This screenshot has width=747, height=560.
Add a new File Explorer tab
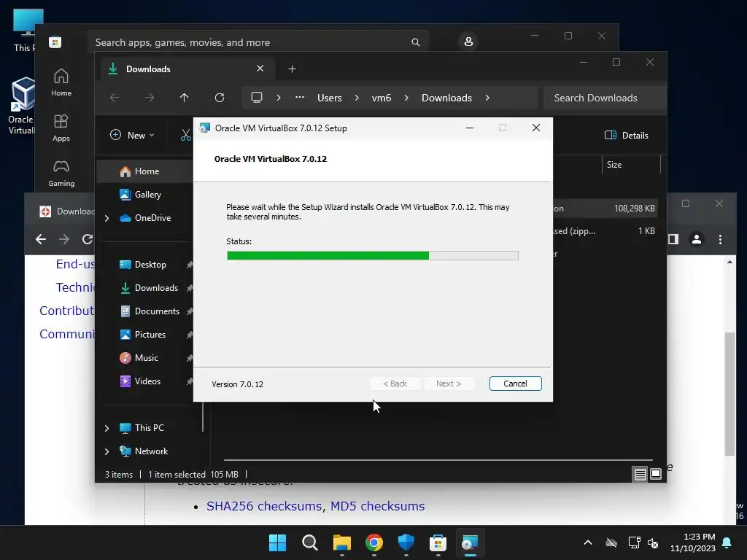pos(292,69)
